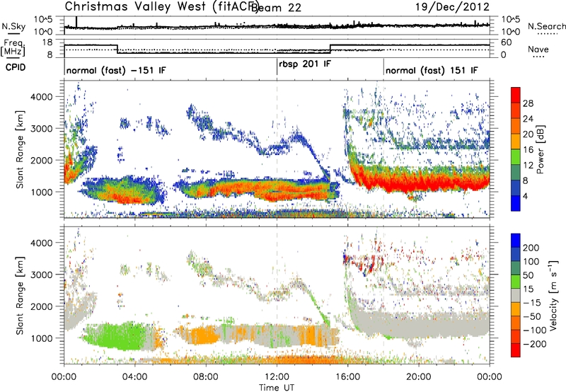566x392 pixels.
Task: Pick the bright blue bottom Power colorbar segment
Action: click(516, 204)
